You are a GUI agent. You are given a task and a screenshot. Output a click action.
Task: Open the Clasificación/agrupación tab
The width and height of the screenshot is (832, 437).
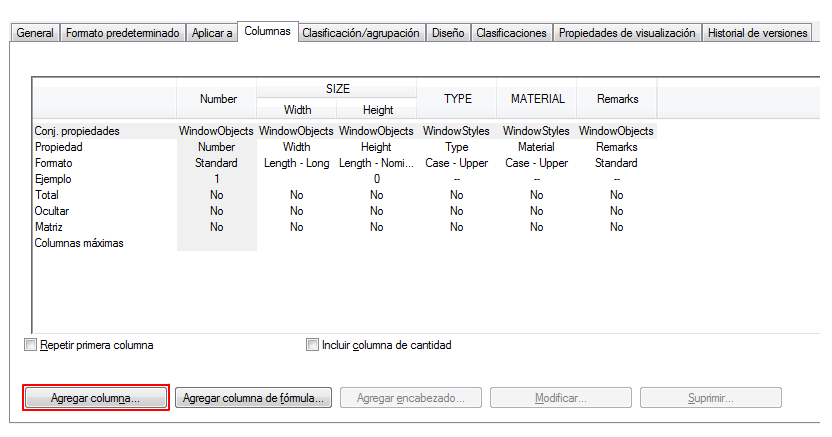(361, 33)
